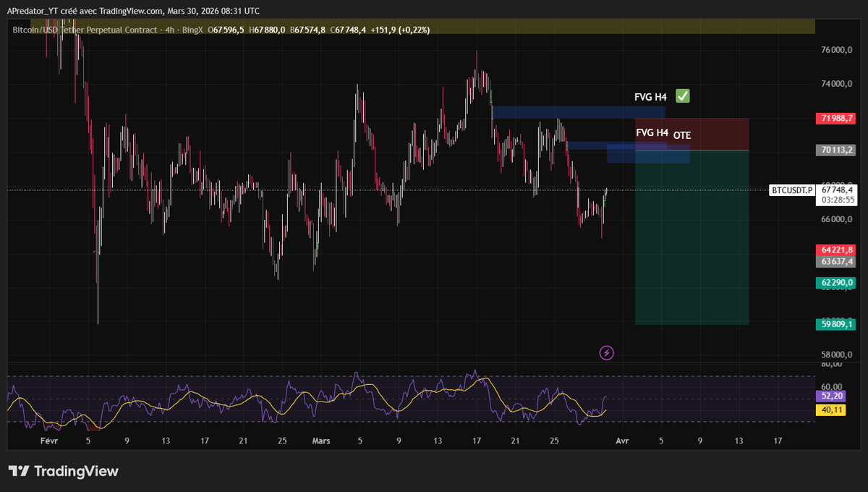Click the red 71988,7 price label

click(x=836, y=118)
